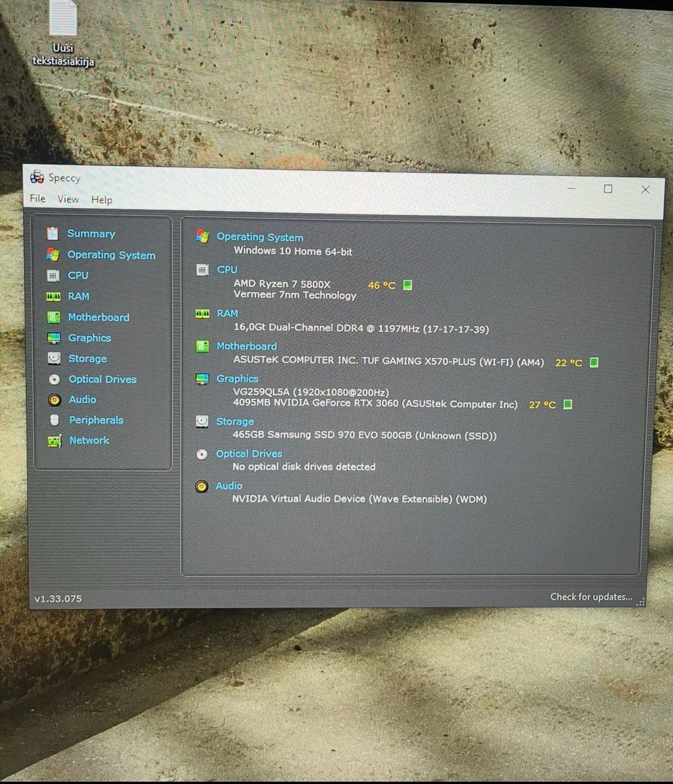Open the Storage section in sidebar

coord(88,359)
